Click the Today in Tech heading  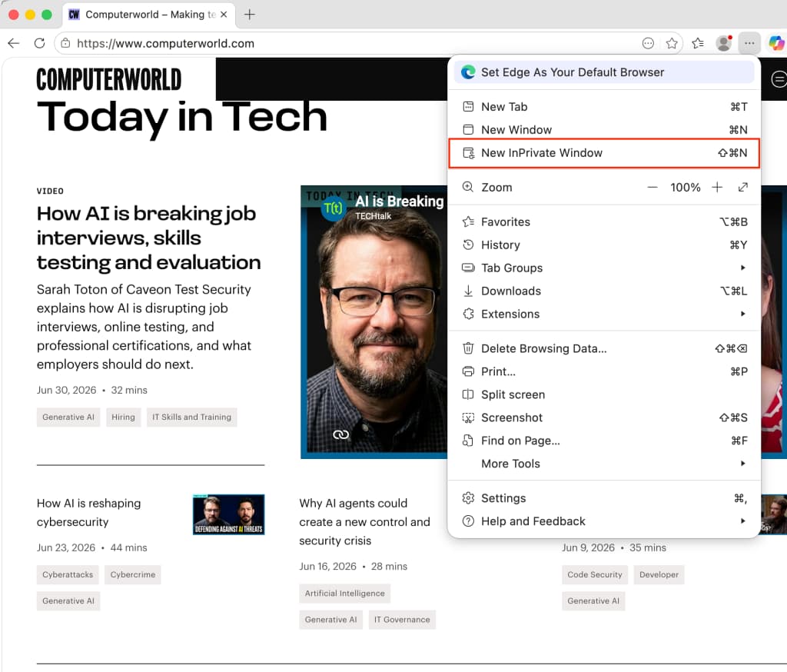[182, 118]
